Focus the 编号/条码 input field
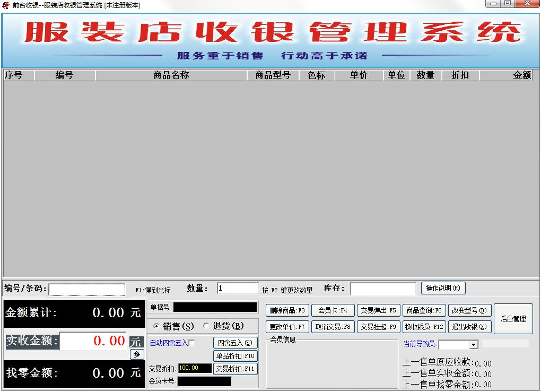The image size is (541, 392). point(86,290)
